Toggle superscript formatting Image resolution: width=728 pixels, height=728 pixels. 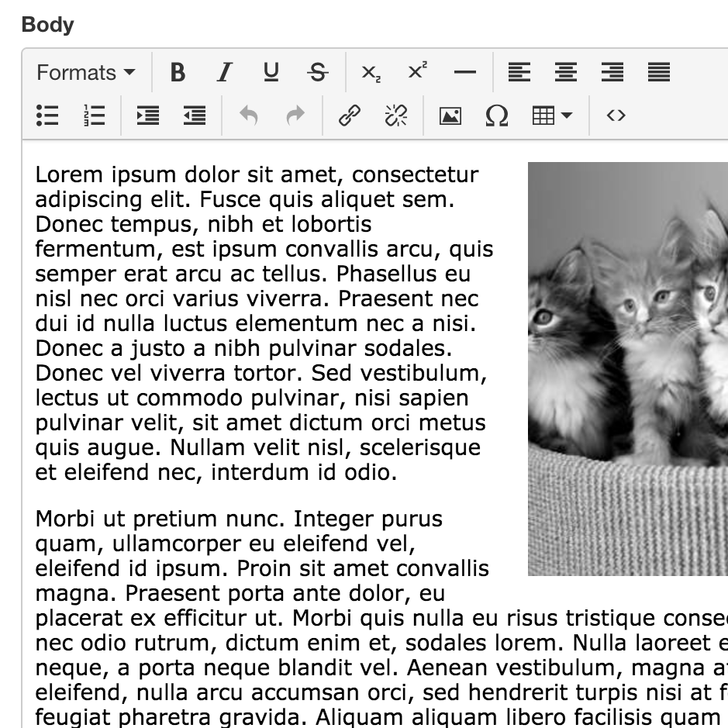[418, 72]
